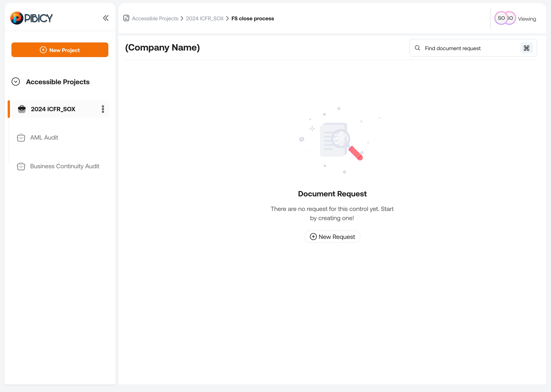551x392 pixels.
Task: Click the Viewing label
Action: [x=527, y=19]
